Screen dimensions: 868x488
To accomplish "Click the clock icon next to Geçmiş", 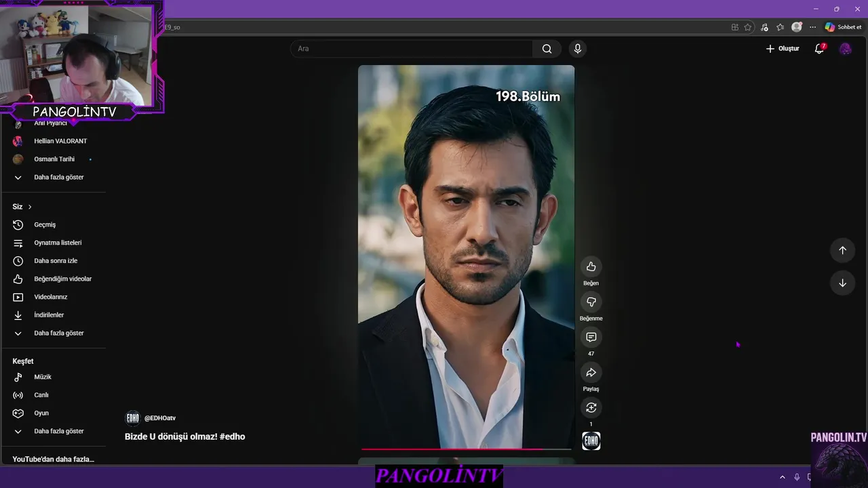I will point(18,225).
